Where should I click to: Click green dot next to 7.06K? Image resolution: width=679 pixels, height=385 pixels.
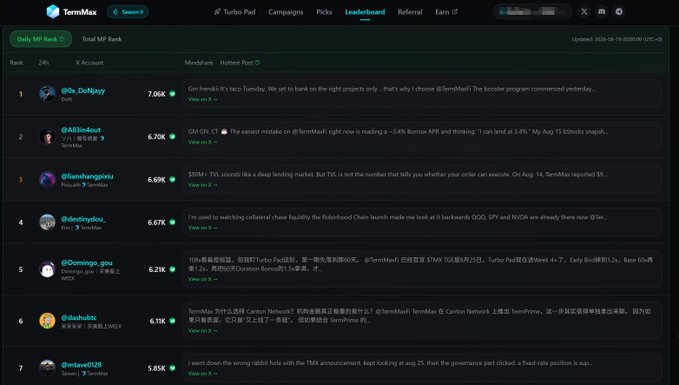(172, 94)
